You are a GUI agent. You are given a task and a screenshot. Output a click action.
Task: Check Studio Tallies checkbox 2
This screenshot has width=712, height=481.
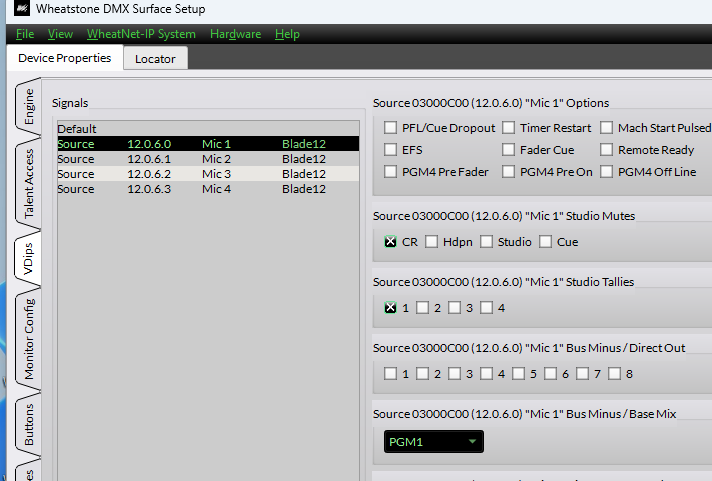[422, 307]
